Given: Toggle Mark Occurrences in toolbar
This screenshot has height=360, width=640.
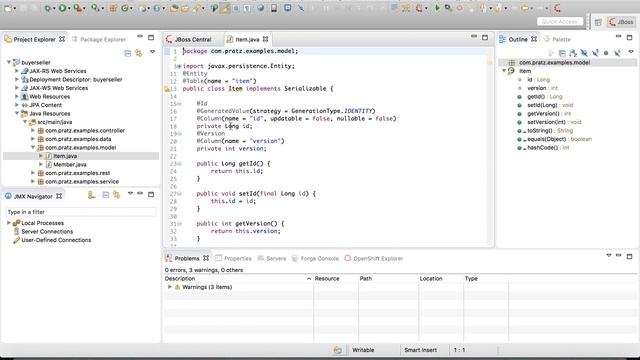Looking at the screenshot, I should pos(225,8).
